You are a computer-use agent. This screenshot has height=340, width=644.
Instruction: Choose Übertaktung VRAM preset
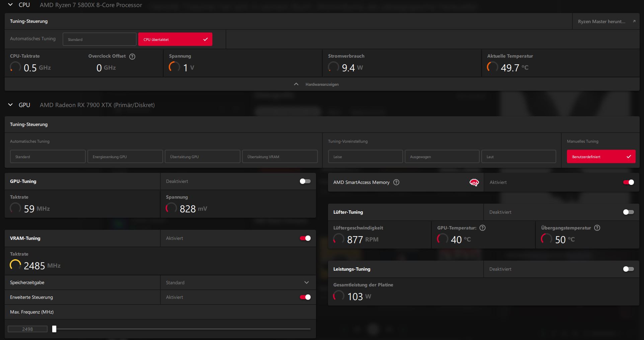click(x=280, y=156)
